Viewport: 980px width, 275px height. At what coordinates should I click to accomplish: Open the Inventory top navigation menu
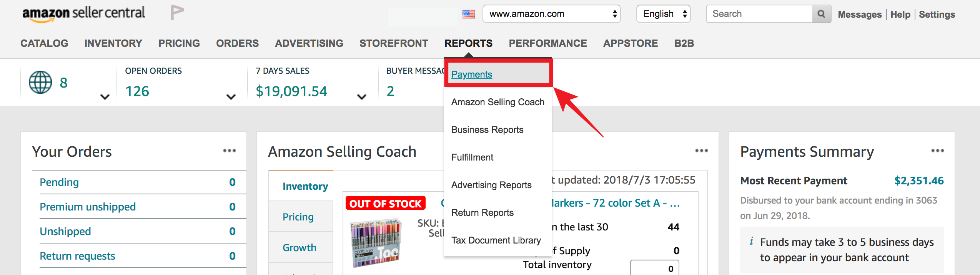(113, 43)
